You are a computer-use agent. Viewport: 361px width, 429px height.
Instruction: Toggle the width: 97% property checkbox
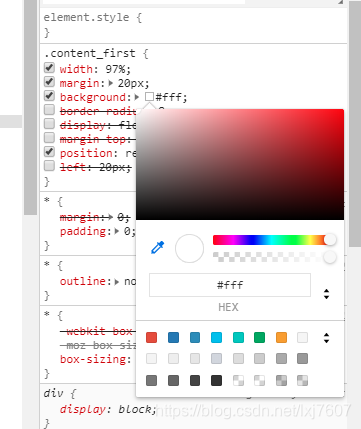coord(49,68)
